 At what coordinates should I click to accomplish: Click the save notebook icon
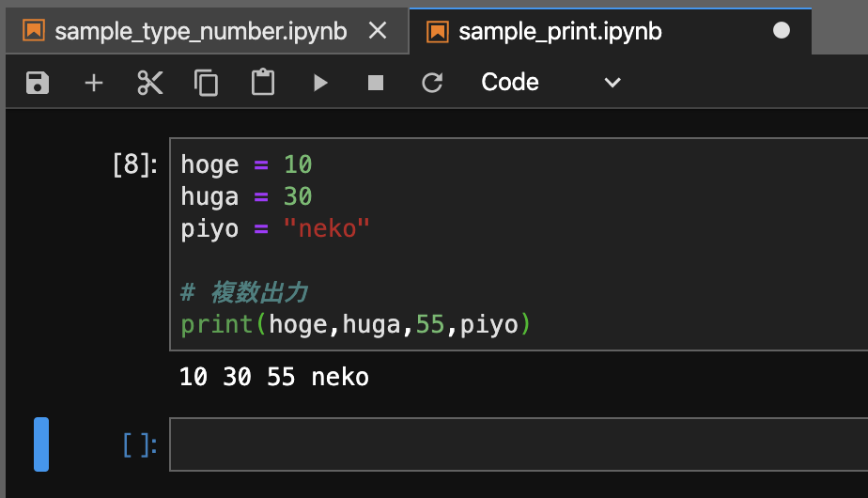tap(38, 83)
